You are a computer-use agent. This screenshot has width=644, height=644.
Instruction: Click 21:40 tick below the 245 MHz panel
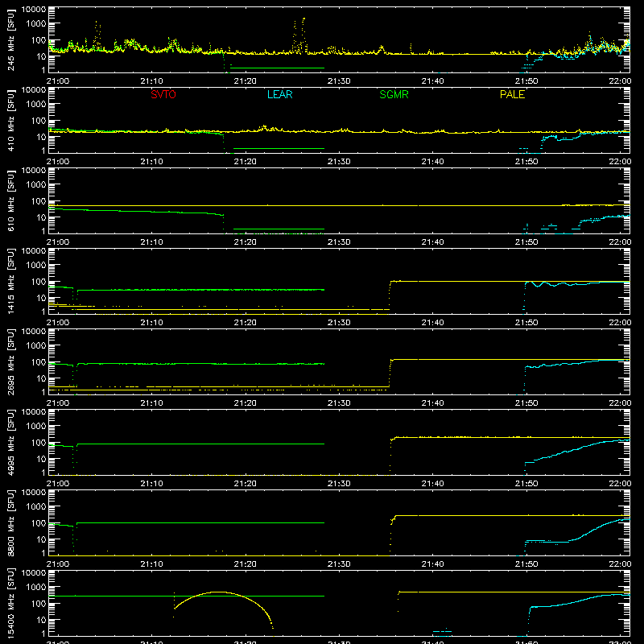pyautogui.click(x=432, y=81)
